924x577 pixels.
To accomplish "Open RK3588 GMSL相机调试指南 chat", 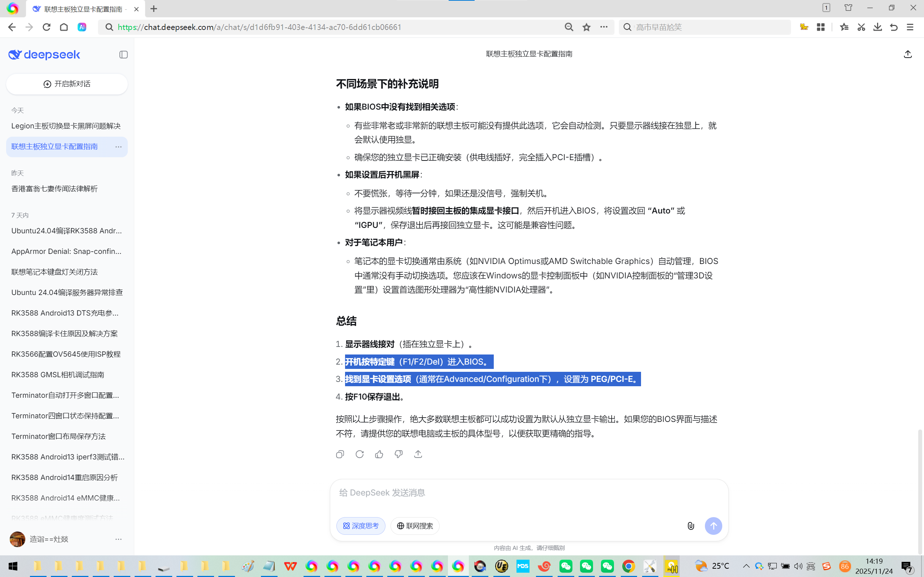I will point(58,375).
